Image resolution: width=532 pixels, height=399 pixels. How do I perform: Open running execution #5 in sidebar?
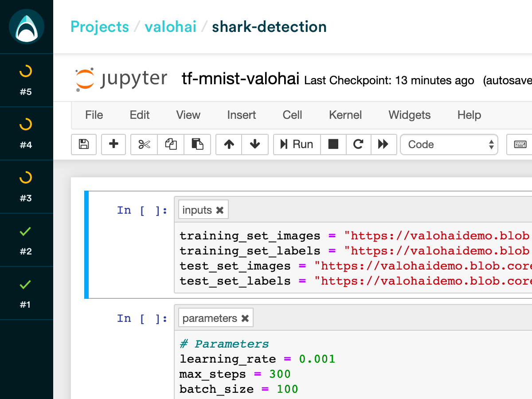[26, 80]
